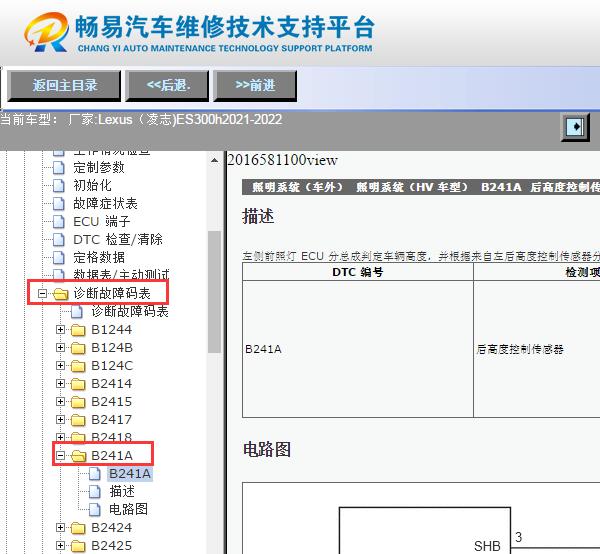Expand the B1244 folder
The image size is (600, 554).
coord(60,329)
